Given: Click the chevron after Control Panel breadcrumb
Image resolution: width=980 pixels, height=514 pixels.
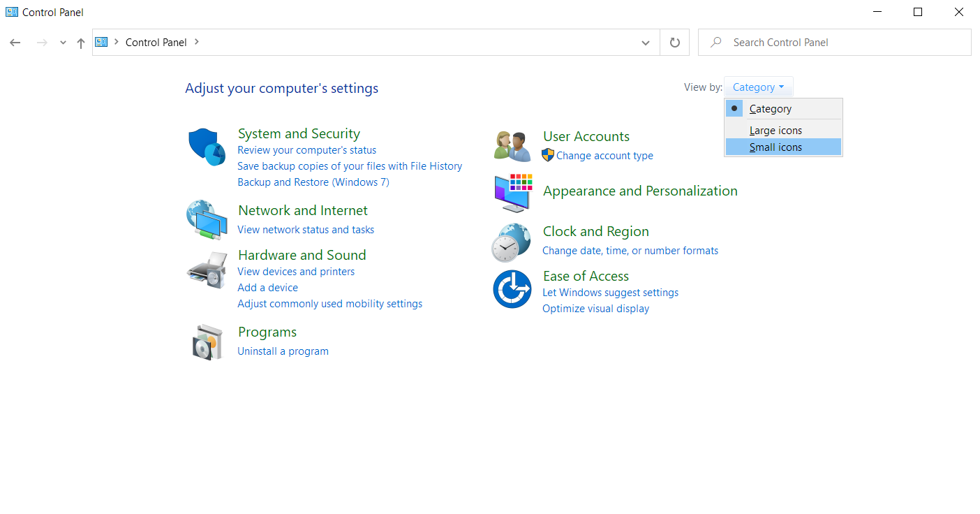Looking at the screenshot, I should click(197, 42).
